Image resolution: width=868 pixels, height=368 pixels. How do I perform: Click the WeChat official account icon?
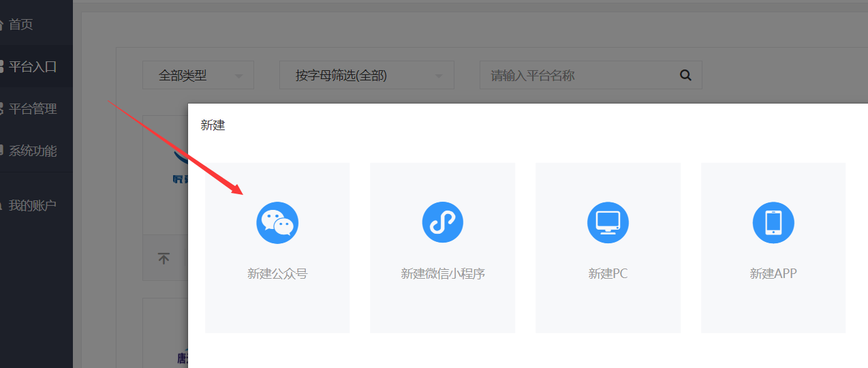click(x=277, y=223)
